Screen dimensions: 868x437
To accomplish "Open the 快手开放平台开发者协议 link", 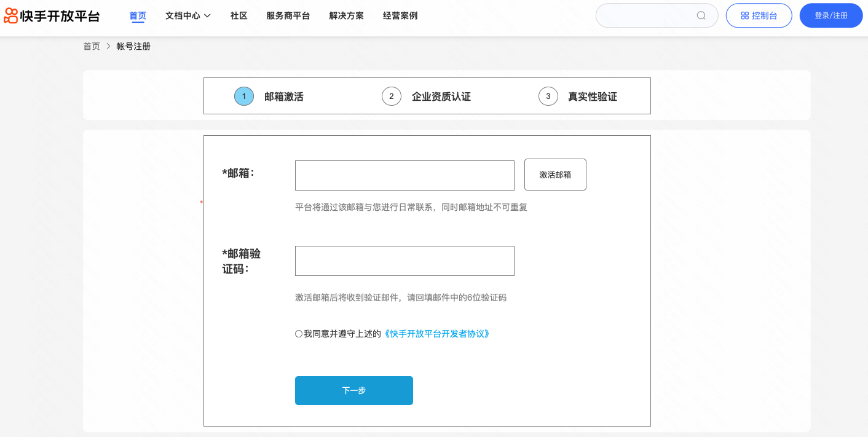I will click(x=436, y=334).
